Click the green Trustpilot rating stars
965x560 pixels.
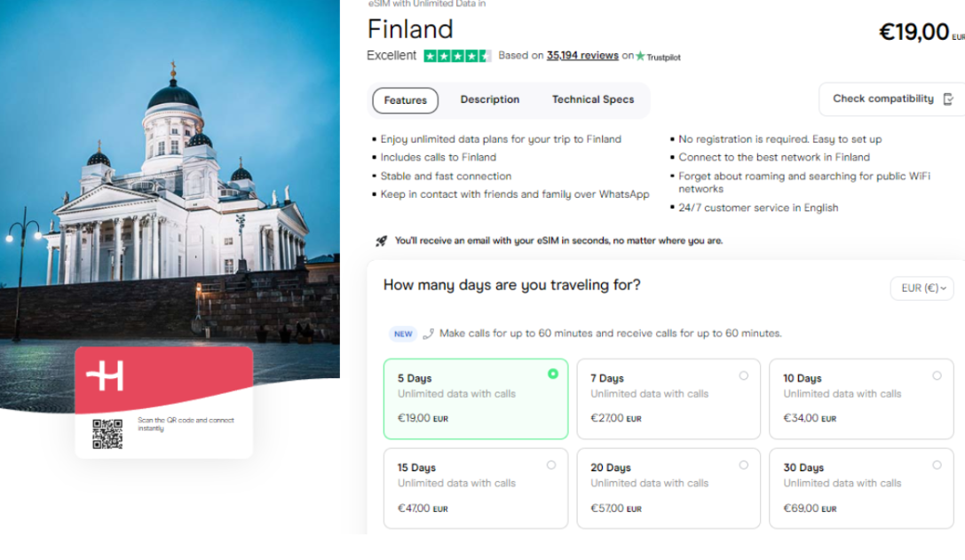click(x=457, y=56)
